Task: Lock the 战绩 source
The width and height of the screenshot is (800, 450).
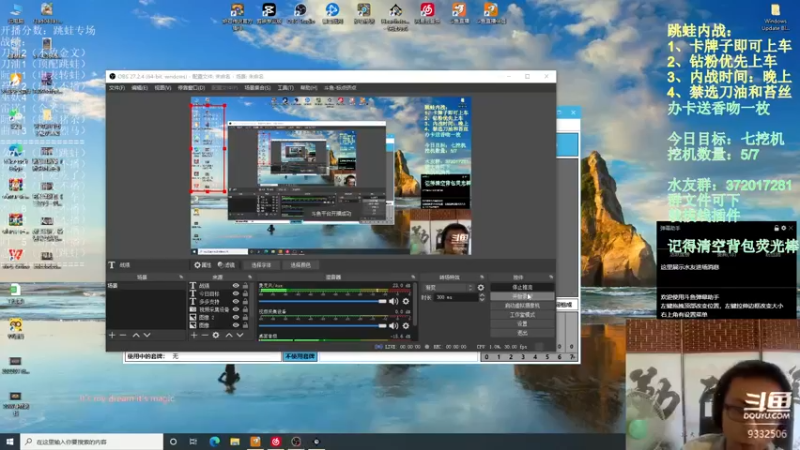Action: coord(245,286)
